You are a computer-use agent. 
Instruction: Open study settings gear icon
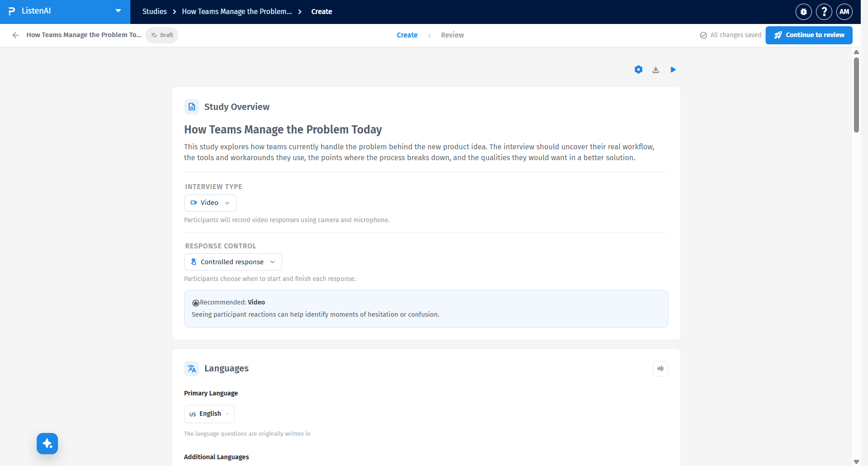point(638,70)
